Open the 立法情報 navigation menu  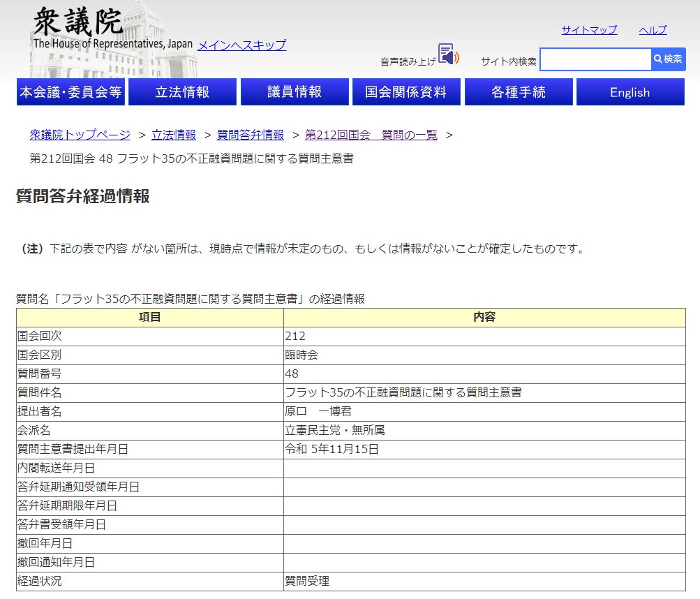click(x=183, y=92)
